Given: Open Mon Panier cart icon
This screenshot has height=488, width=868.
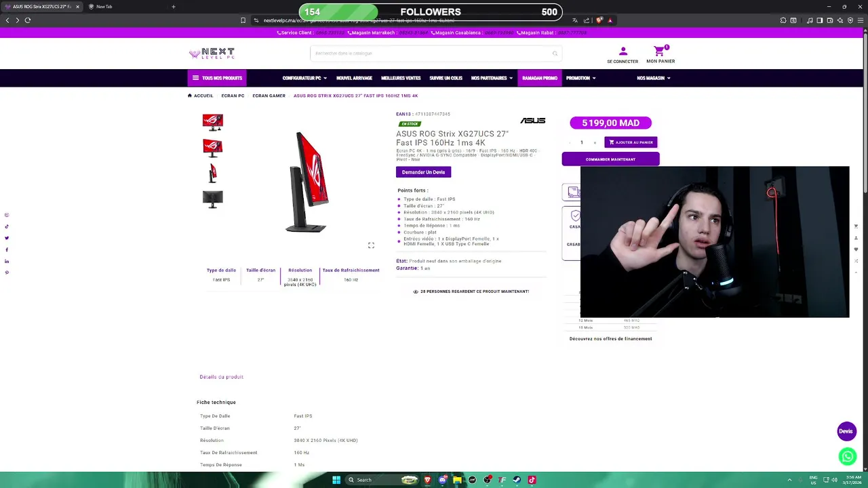Looking at the screenshot, I should pyautogui.click(x=659, y=52).
